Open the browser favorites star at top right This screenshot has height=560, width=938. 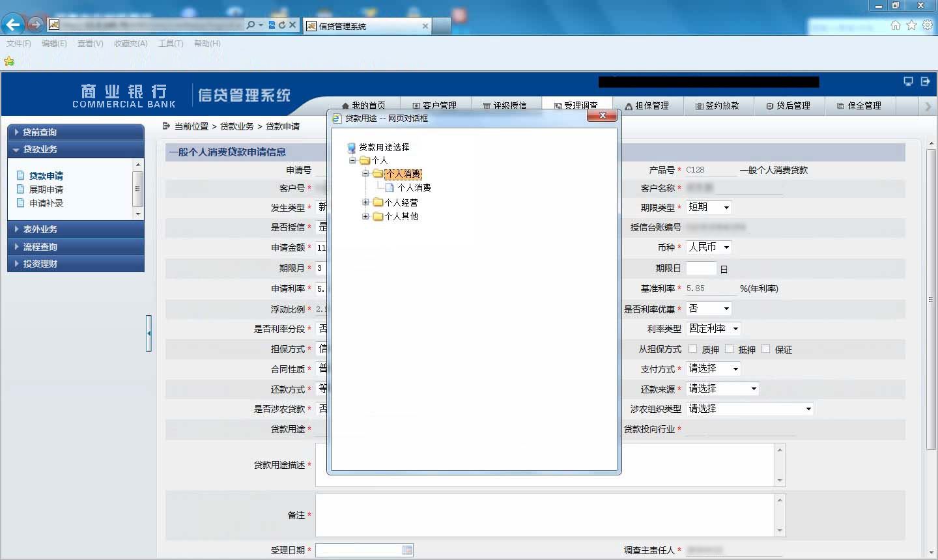[x=911, y=25]
